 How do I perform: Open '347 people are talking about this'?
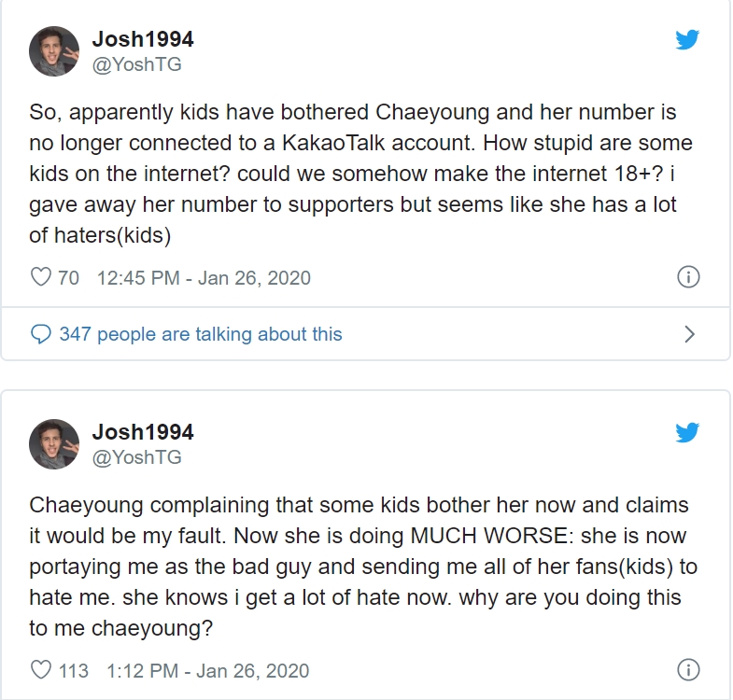pyautogui.click(x=201, y=334)
